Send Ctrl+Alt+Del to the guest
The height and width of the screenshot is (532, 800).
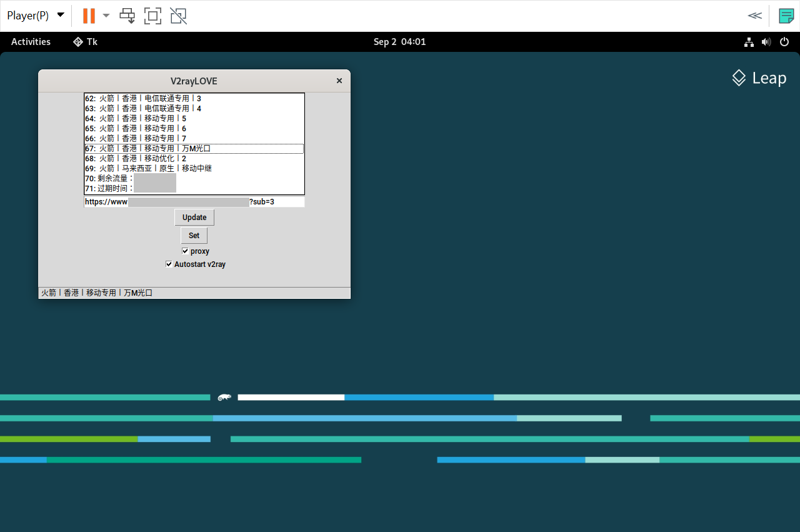(x=127, y=16)
